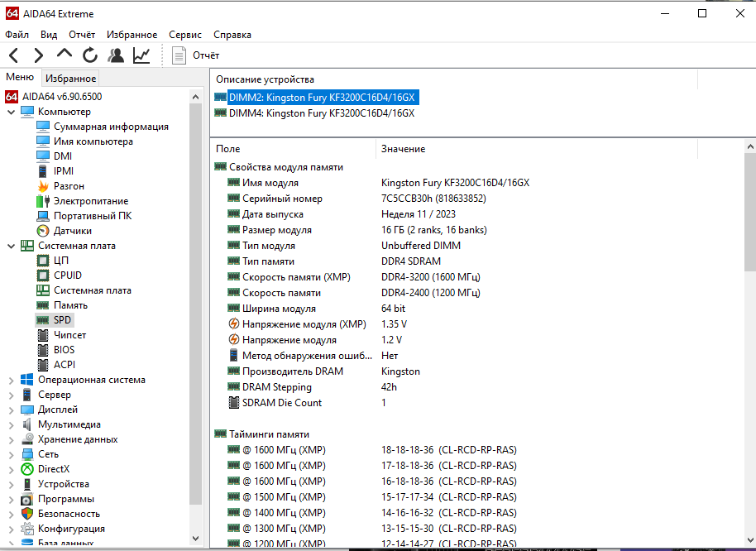Viewport: 756px width, 551px height.
Task: Expand the Сервер tree node
Action: tap(11, 395)
